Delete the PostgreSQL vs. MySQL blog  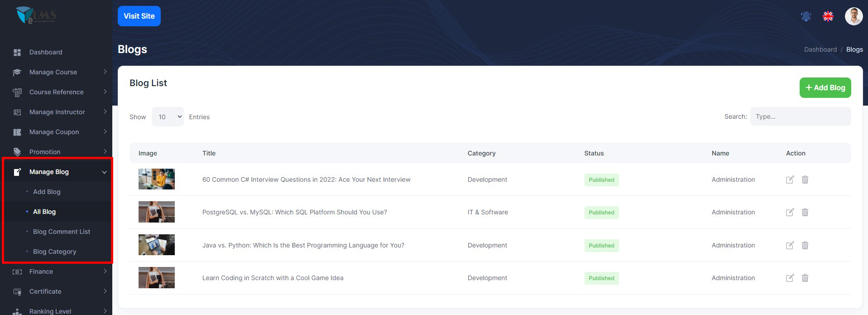pos(805,212)
